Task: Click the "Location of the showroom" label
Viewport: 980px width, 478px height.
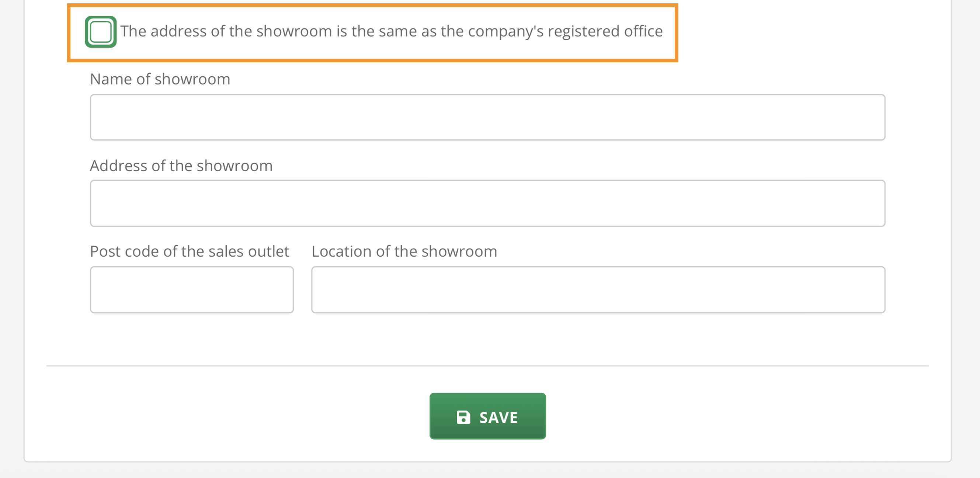Action: (x=404, y=252)
